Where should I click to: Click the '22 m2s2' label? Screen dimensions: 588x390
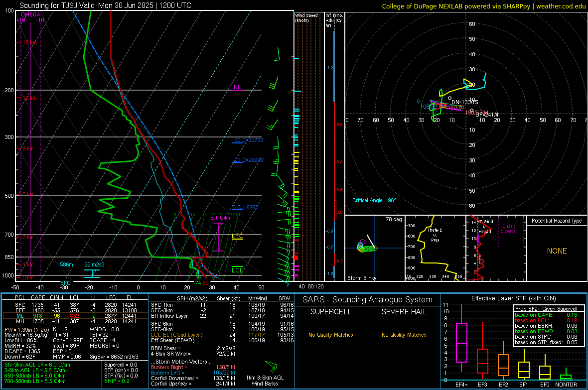click(x=94, y=264)
